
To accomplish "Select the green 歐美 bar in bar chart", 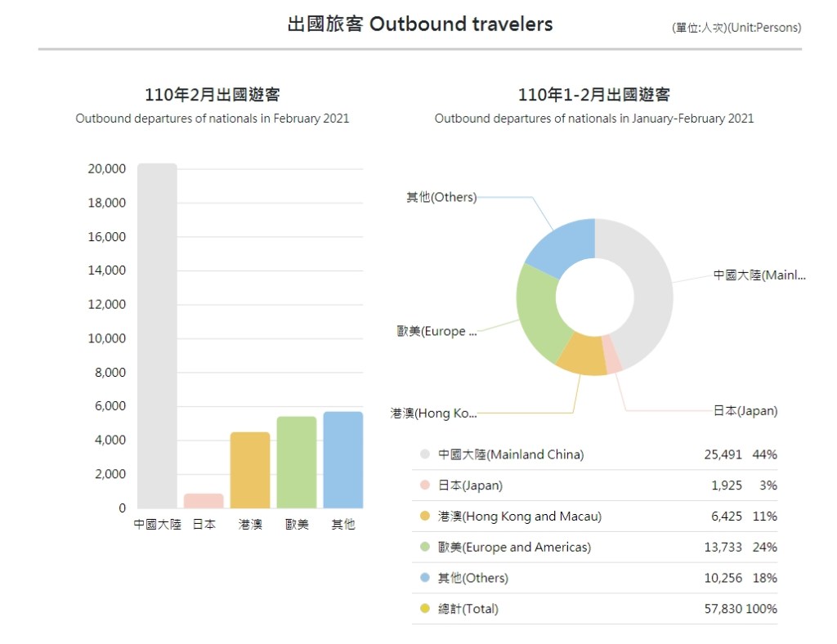I will click(297, 462).
